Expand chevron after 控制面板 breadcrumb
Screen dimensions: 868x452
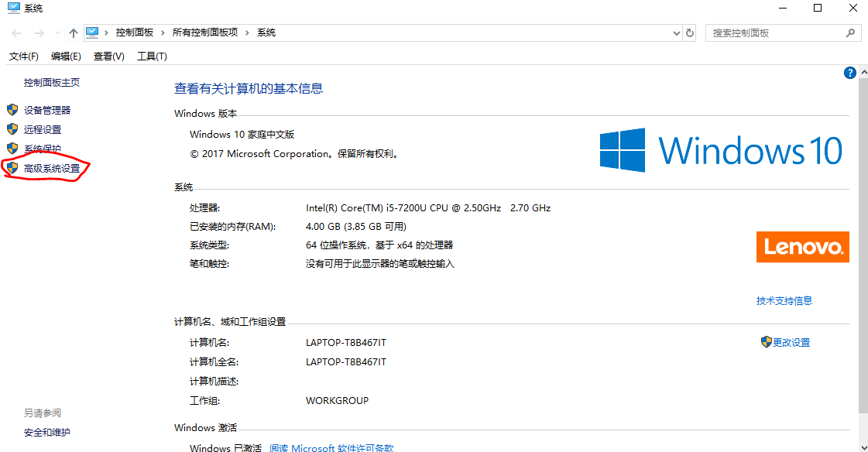click(x=163, y=33)
